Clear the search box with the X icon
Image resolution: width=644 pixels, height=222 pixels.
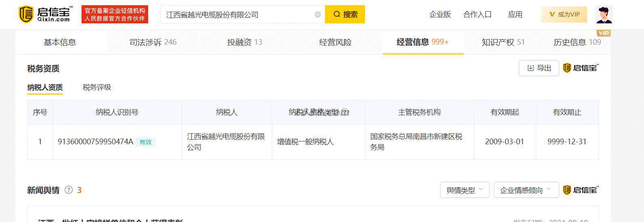(x=318, y=15)
